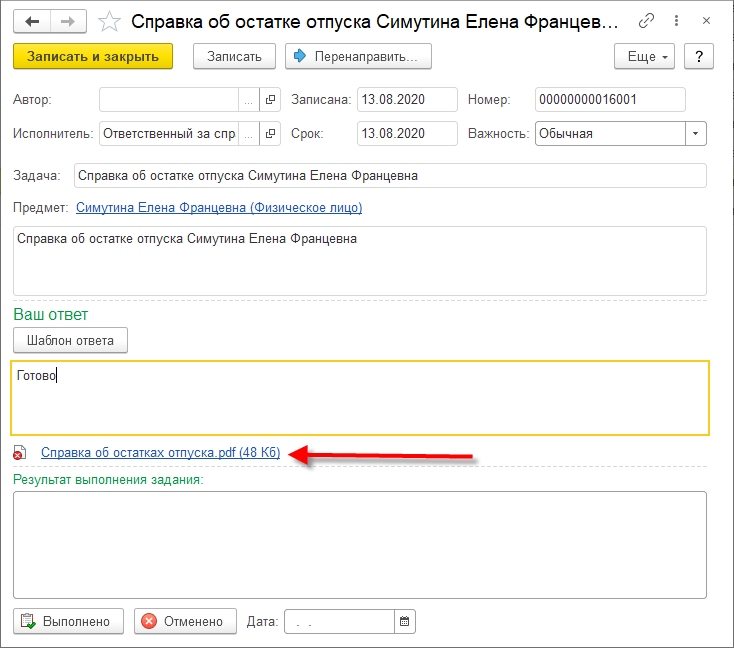
Task: Open the calendar icon beside Дата field
Action: tap(405, 622)
